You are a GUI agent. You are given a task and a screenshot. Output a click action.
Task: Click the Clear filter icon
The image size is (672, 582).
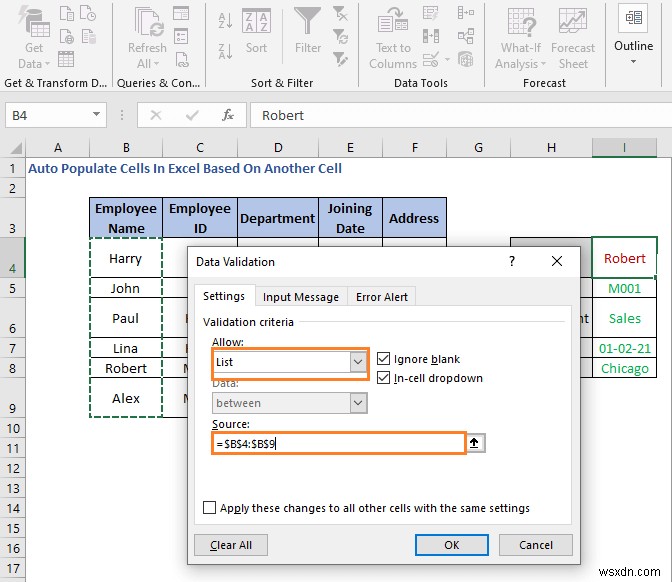[x=340, y=14]
